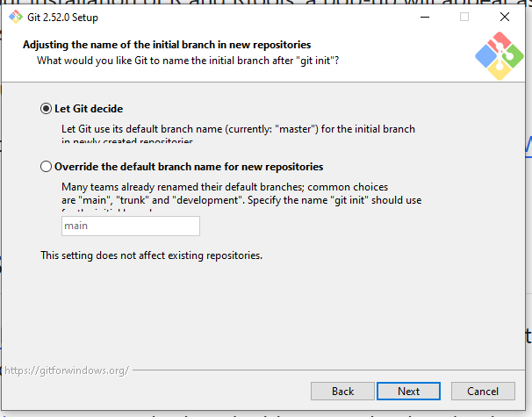Enable the override default branch name radio button

(47, 167)
